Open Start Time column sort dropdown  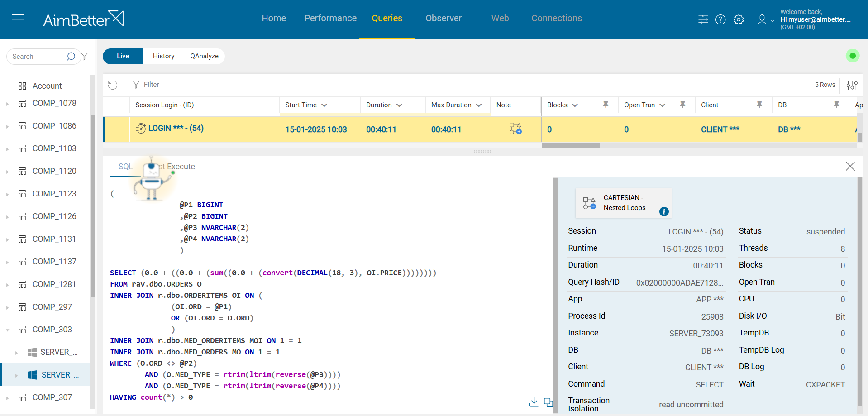point(324,105)
